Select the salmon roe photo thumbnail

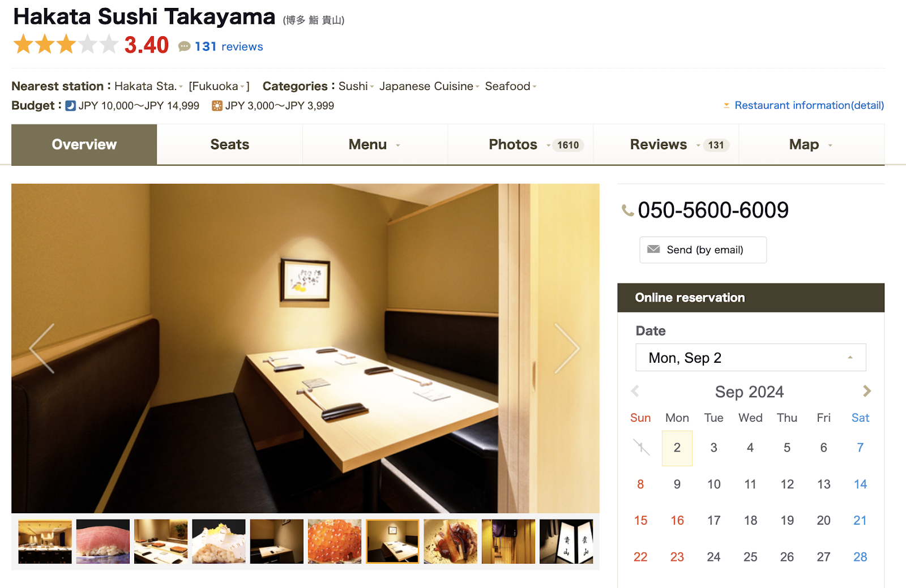[335, 542]
